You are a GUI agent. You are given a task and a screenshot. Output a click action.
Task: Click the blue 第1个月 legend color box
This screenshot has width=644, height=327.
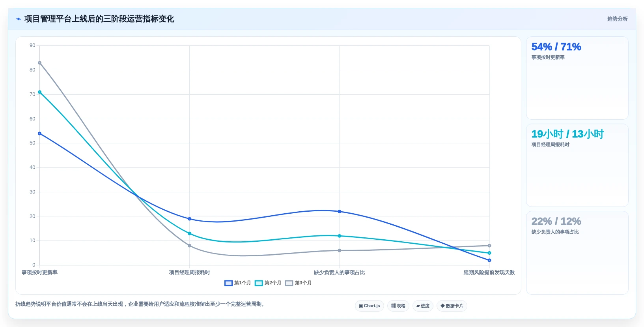[228, 283]
